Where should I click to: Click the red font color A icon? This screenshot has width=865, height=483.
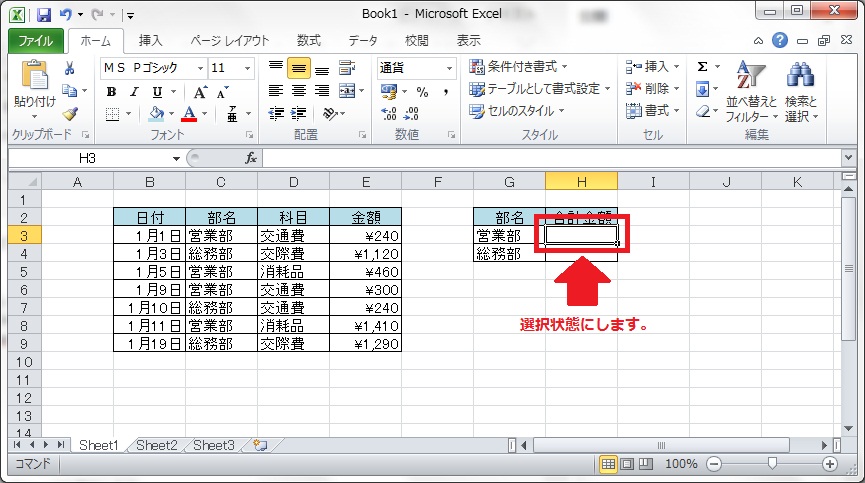tap(189, 114)
